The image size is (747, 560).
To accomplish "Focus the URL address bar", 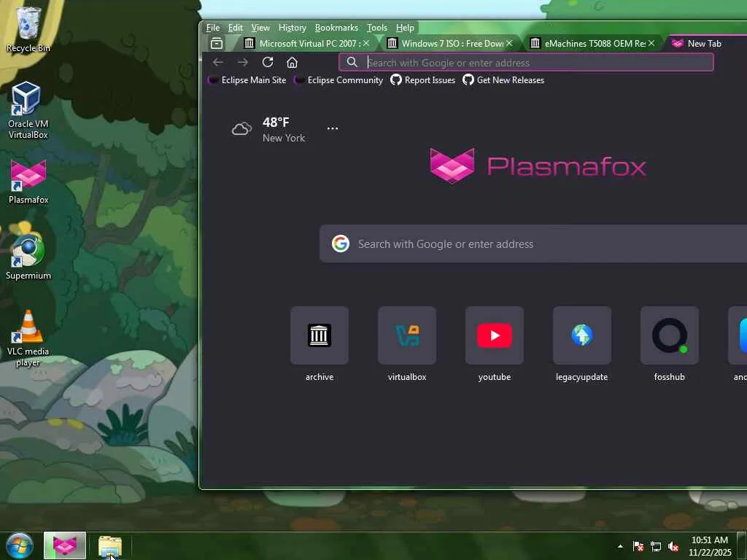I will (526, 63).
